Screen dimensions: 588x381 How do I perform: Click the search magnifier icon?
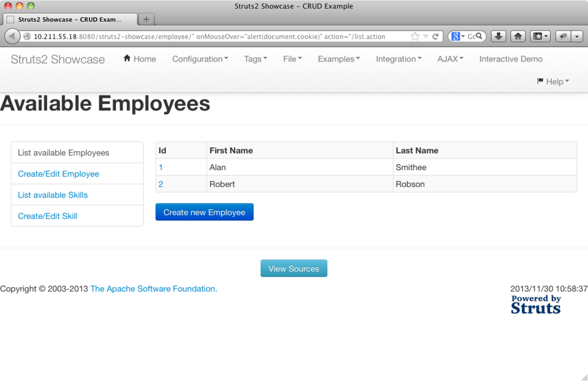[479, 36]
